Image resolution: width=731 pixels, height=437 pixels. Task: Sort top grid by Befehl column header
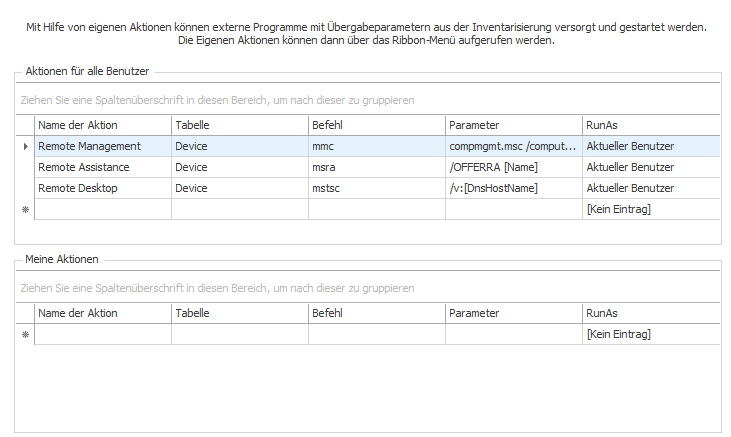click(x=377, y=125)
